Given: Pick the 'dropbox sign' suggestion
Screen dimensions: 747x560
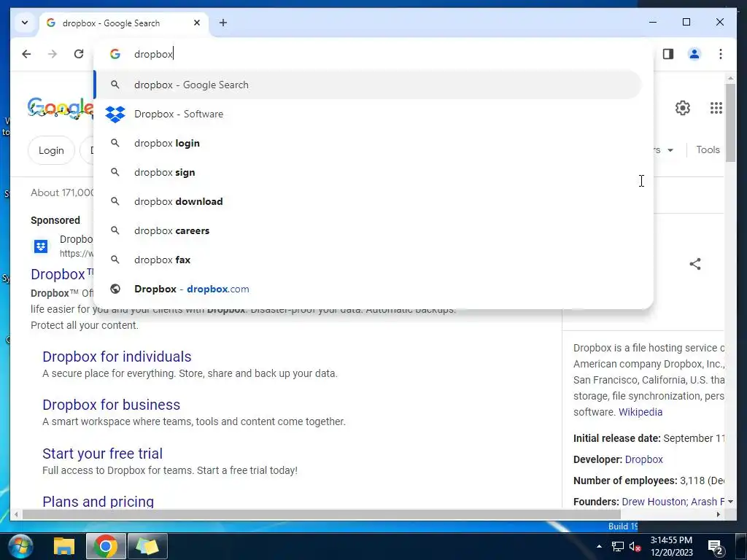Looking at the screenshot, I should [368, 172].
